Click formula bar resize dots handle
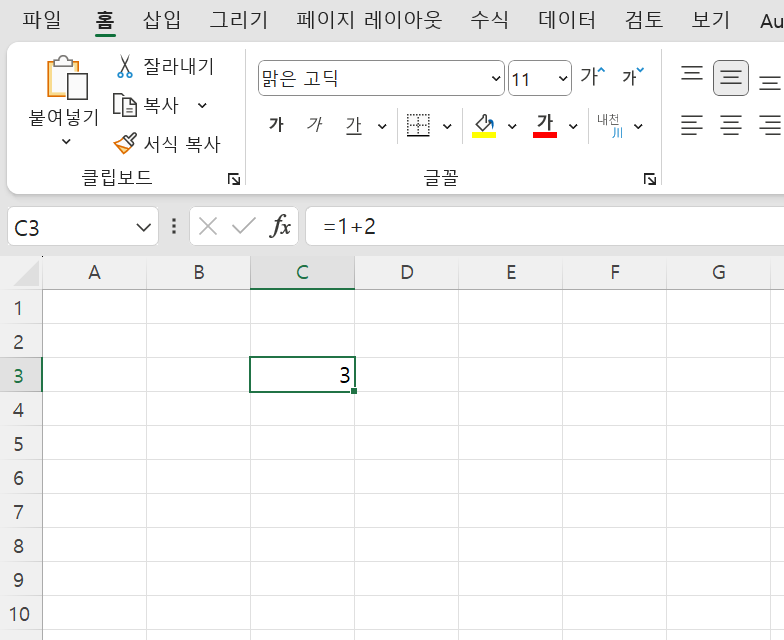This screenshot has width=784, height=640. (174, 226)
